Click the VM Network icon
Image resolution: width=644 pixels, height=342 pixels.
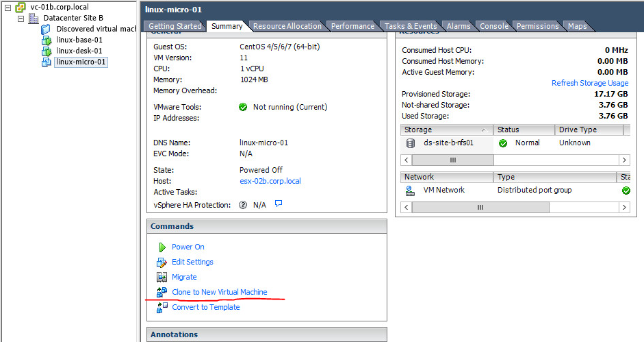[x=410, y=191]
